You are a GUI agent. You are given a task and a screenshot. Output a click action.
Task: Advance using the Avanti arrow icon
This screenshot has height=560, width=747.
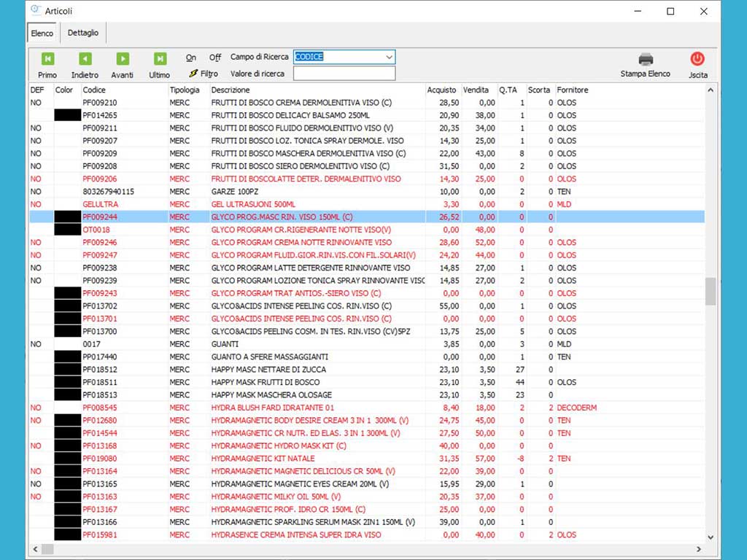click(x=123, y=59)
